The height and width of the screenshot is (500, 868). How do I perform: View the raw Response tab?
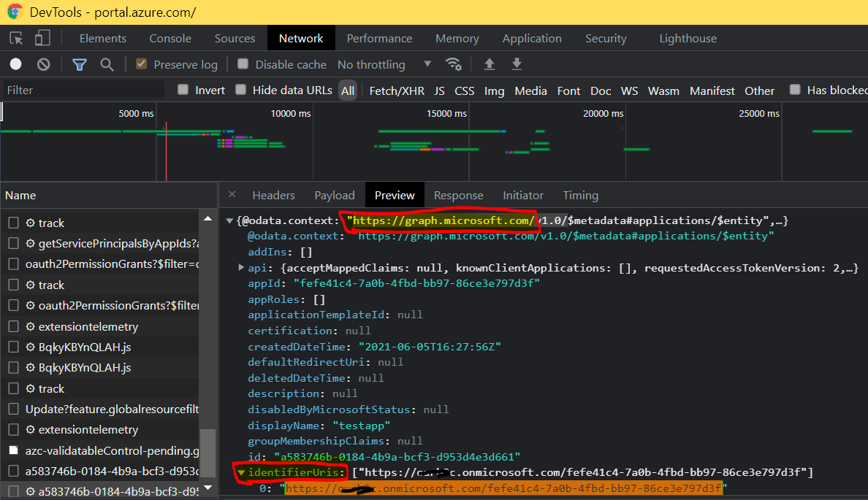pos(458,195)
